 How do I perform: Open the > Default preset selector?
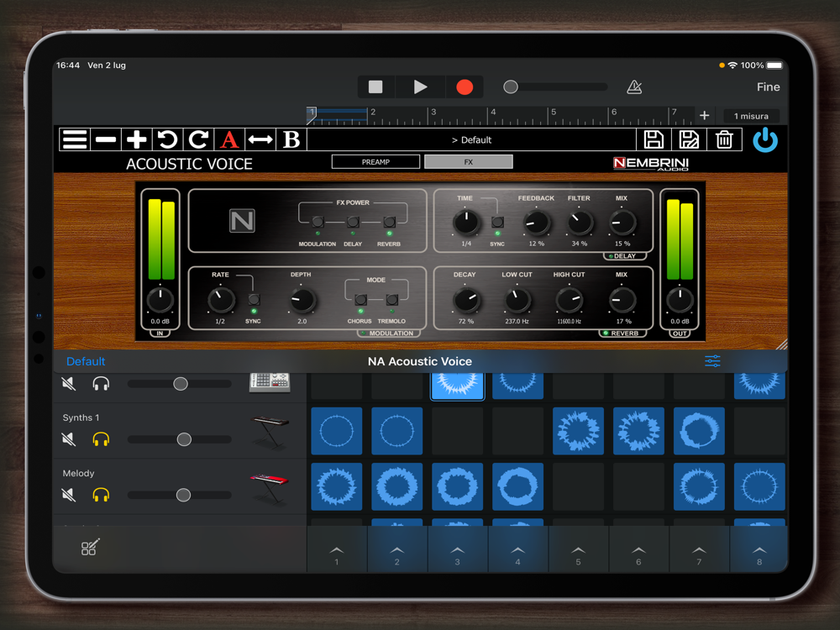point(471,139)
